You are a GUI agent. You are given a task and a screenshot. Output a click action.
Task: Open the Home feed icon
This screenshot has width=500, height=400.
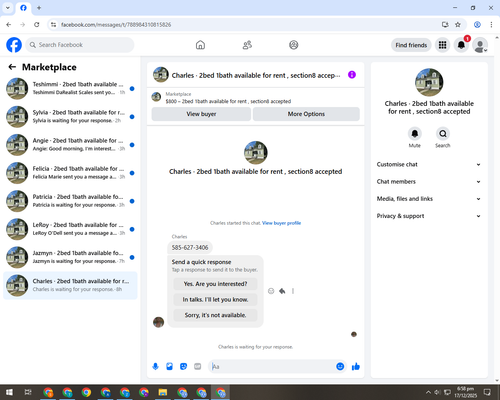[x=200, y=45]
